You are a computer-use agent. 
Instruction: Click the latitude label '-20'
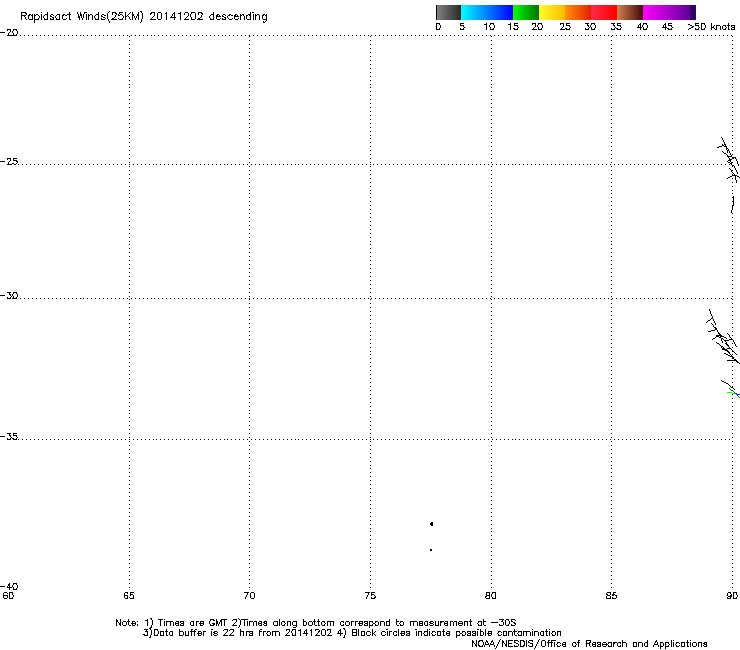point(9,33)
